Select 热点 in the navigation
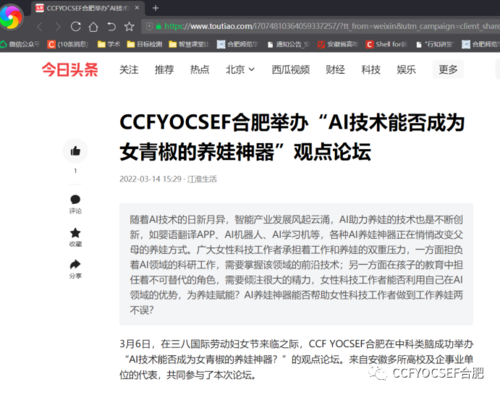 tap(200, 70)
